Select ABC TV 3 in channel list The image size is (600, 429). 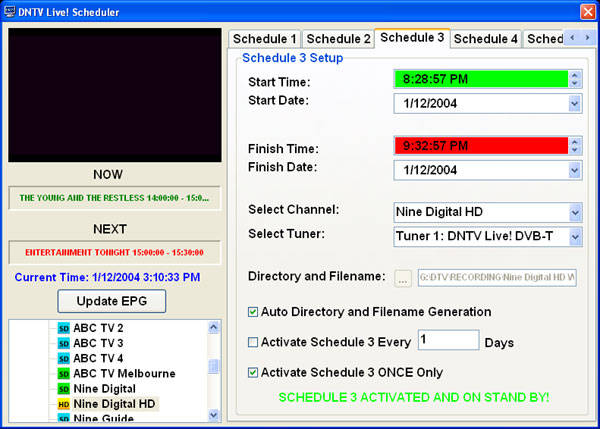click(98, 343)
